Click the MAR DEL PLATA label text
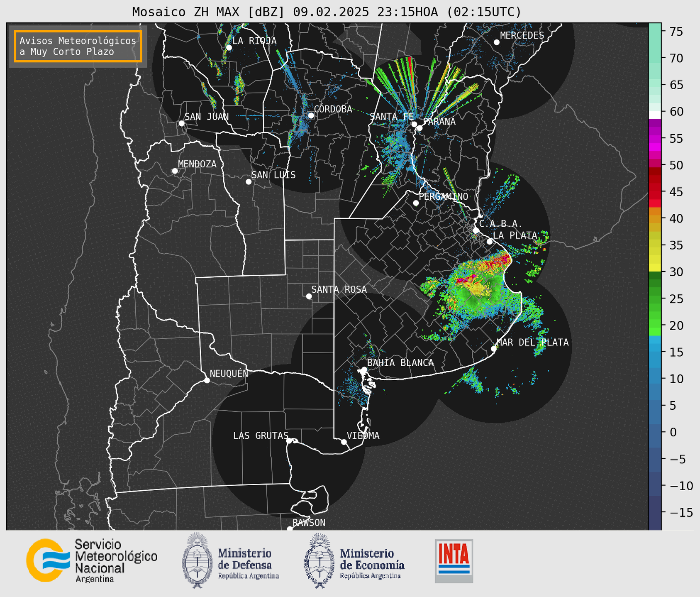 (532, 343)
